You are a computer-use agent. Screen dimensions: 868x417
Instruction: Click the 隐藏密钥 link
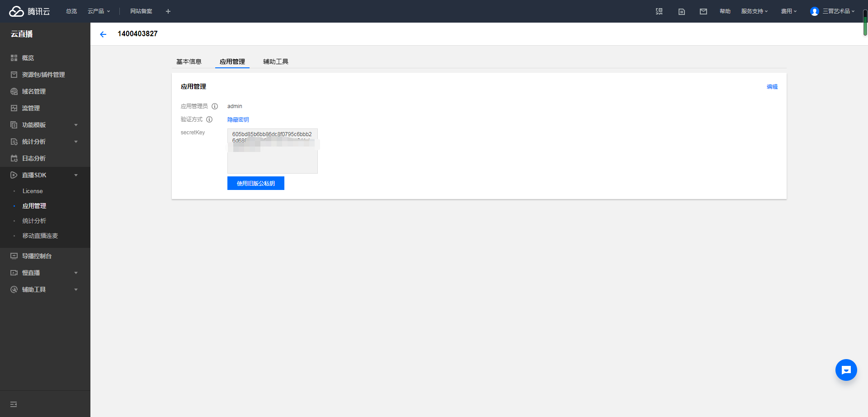[238, 120]
